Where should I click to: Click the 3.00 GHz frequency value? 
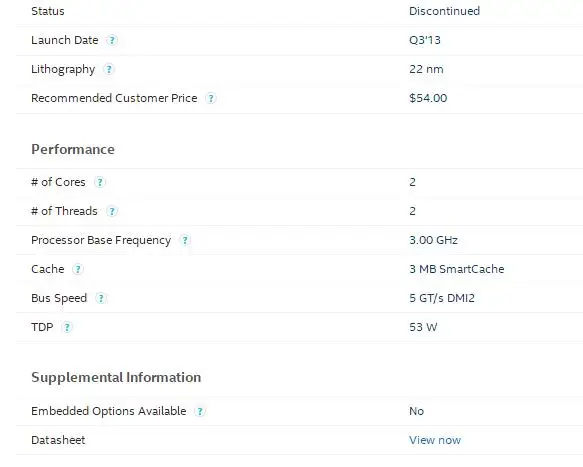(x=433, y=240)
